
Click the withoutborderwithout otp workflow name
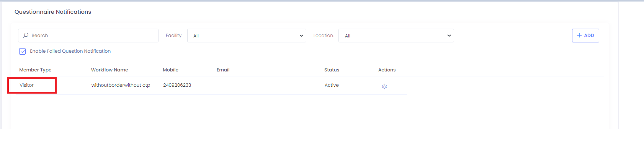pos(121,85)
